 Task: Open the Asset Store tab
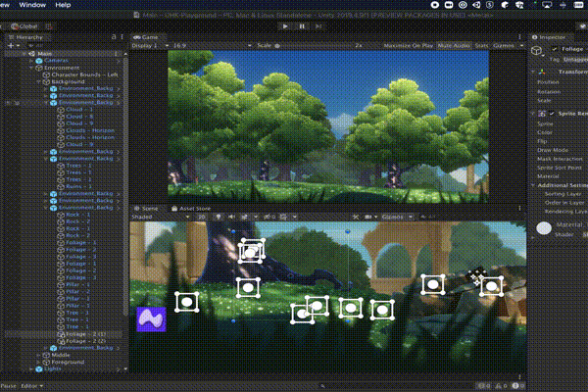[191, 208]
